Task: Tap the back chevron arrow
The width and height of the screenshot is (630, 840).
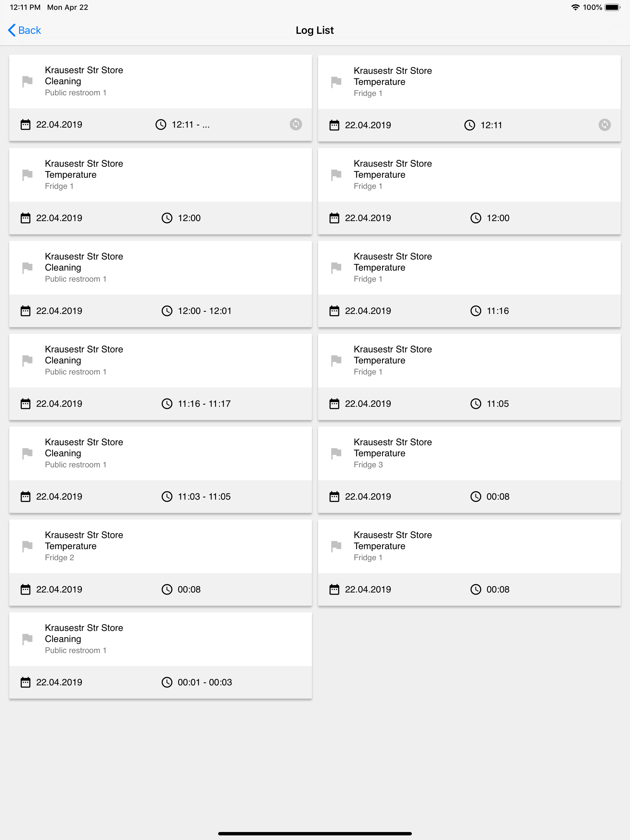Action: 12,30
